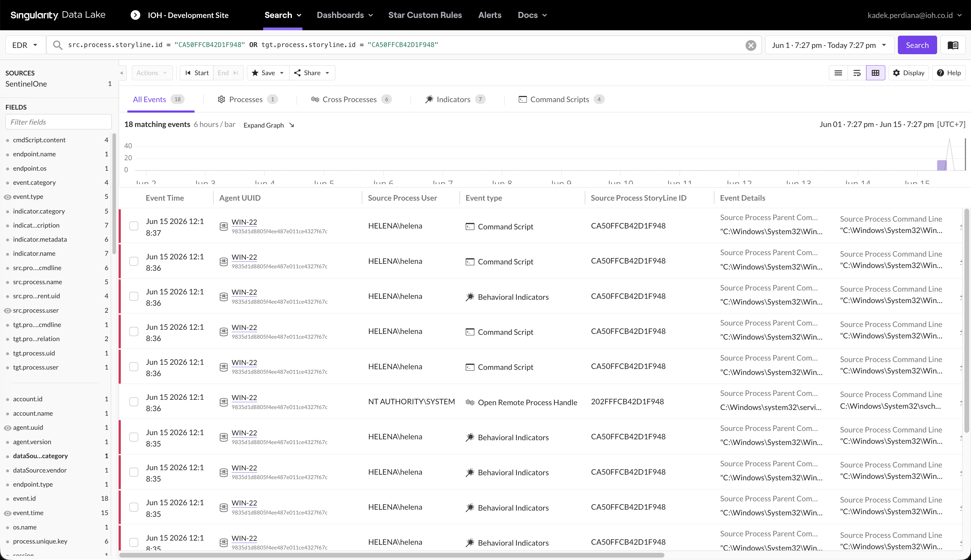Image resolution: width=971 pixels, height=560 pixels.
Task: Click the purple histogram bar on Jun 15
Action: click(x=941, y=165)
